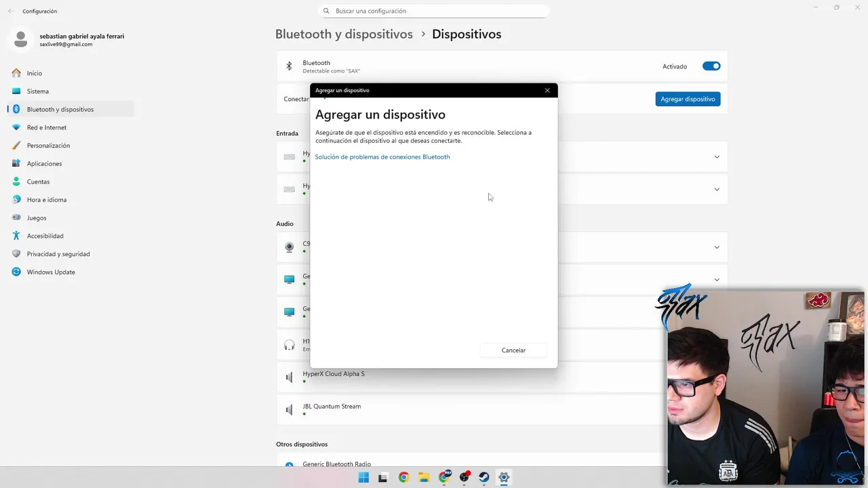Restore down the Configuración window
Viewport: 868px width, 488px height.
(x=837, y=7)
